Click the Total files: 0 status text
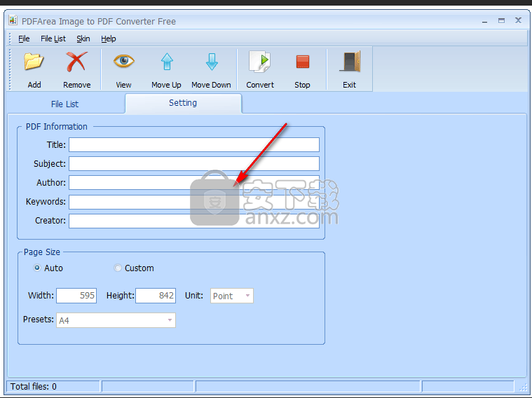Image resolution: width=532 pixels, height=398 pixels. pos(33,387)
